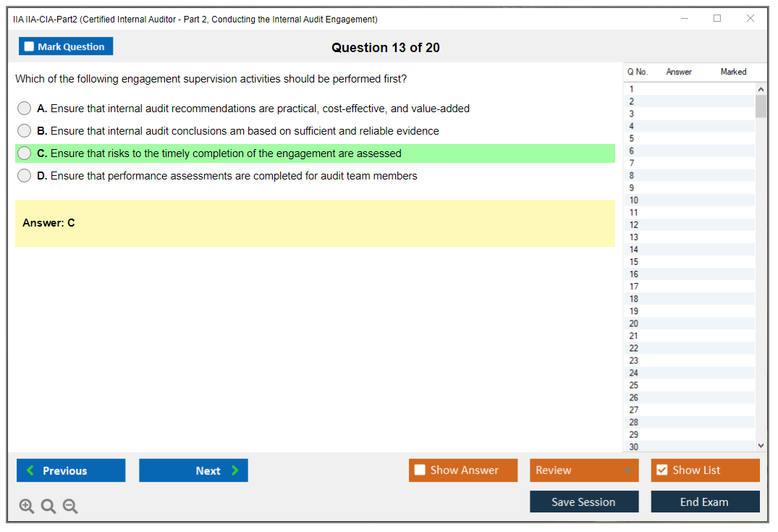
Task: Reset zoom with the middle magnifier icon
Action: [x=48, y=507]
